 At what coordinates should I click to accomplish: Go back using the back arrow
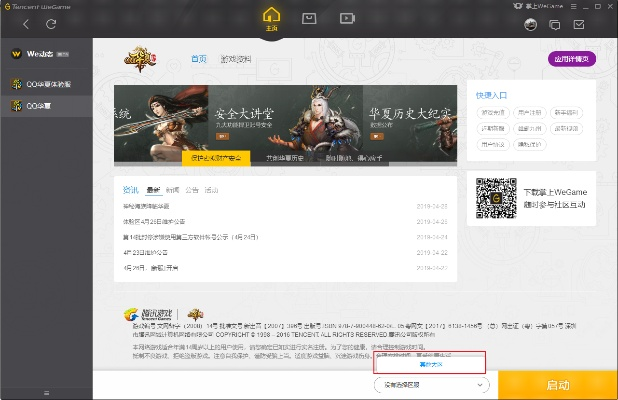26,24
